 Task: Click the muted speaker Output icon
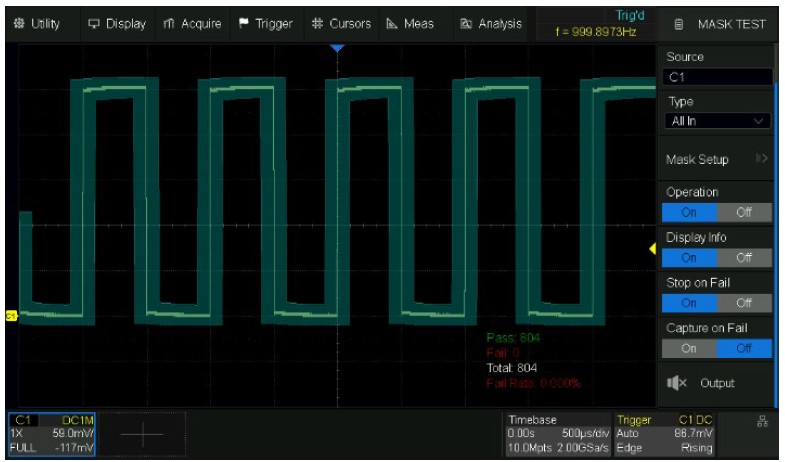click(x=676, y=383)
